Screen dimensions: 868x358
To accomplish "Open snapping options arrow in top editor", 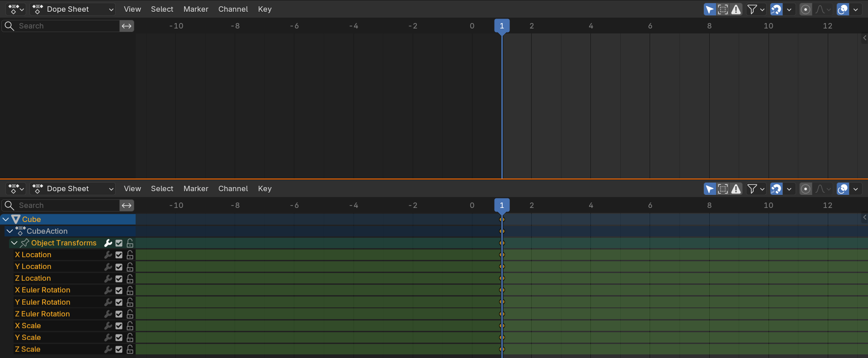I will point(789,9).
